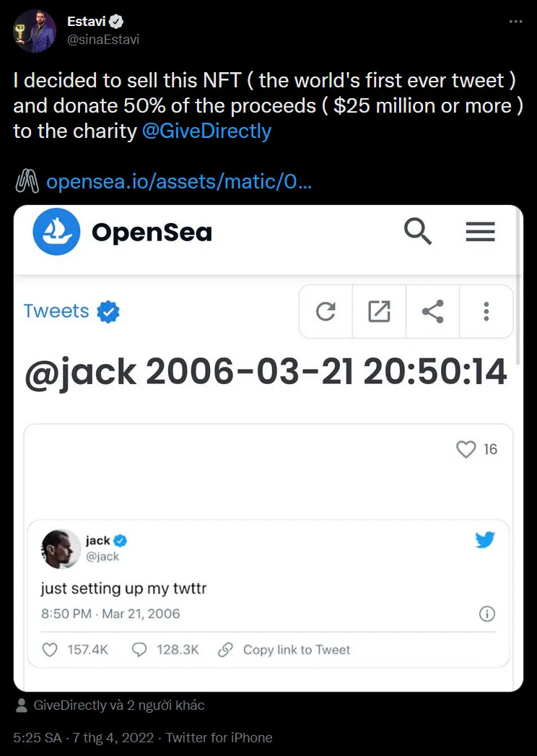Click the OpenSea ship logo
Viewport: 537px width, 756px height.
tap(56, 232)
